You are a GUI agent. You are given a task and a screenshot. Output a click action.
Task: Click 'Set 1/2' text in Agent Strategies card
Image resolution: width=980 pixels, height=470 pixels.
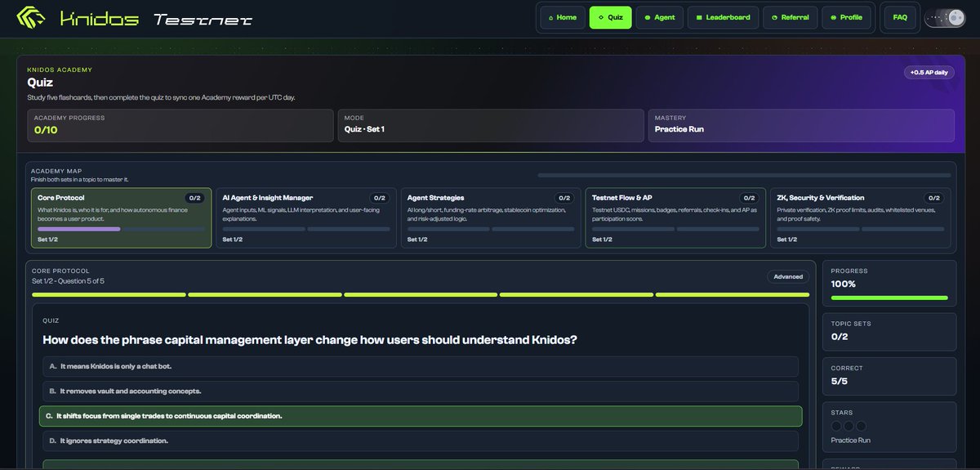(416, 239)
